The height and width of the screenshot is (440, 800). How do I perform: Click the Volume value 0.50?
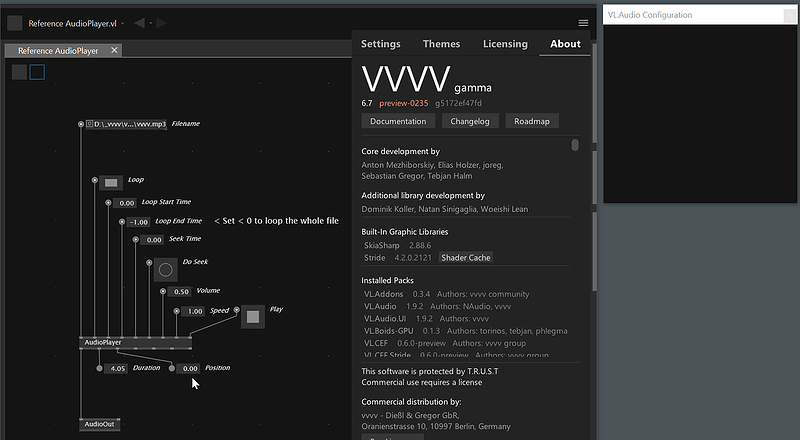click(x=180, y=291)
